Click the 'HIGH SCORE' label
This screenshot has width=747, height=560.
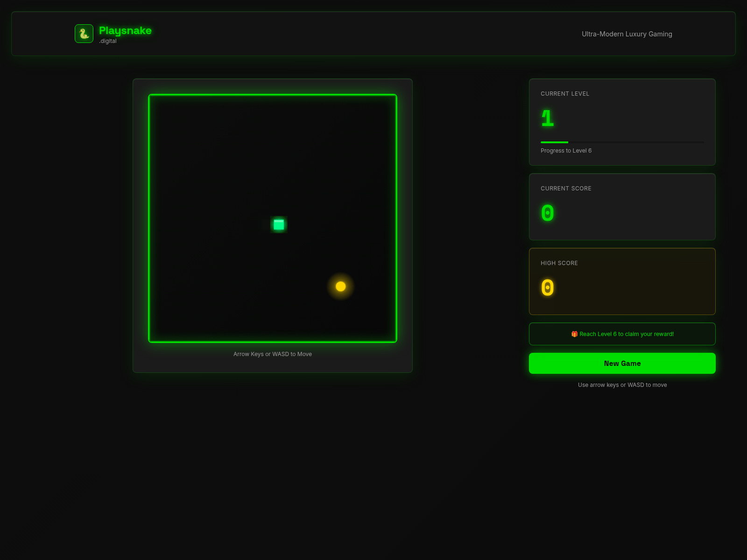tap(559, 263)
